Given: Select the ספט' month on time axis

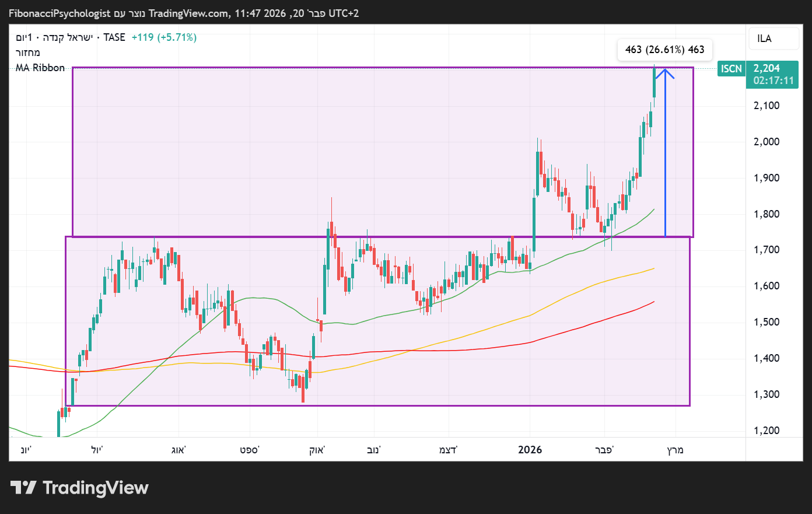Looking at the screenshot, I should click(250, 450).
